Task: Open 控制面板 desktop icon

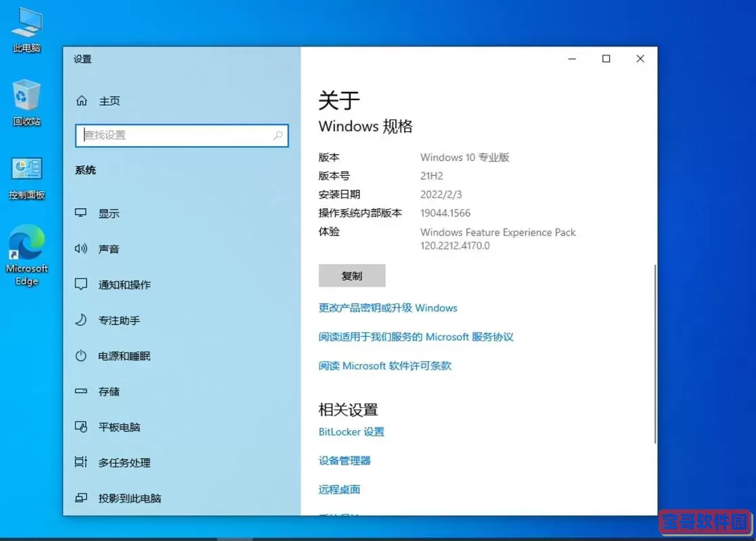Action: point(26,178)
